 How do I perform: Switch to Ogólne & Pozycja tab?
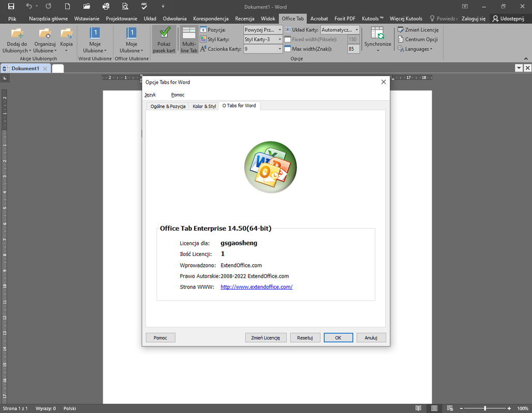click(x=168, y=106)
